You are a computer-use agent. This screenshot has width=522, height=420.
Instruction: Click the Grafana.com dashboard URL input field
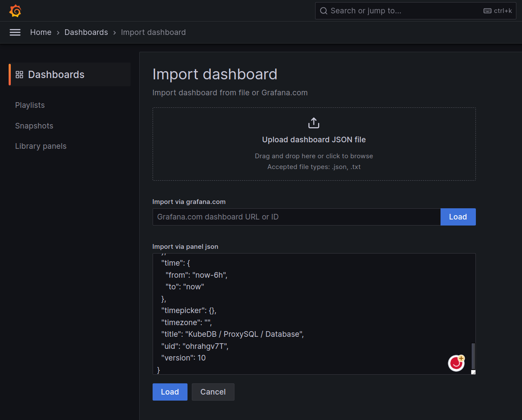[296, 217]
